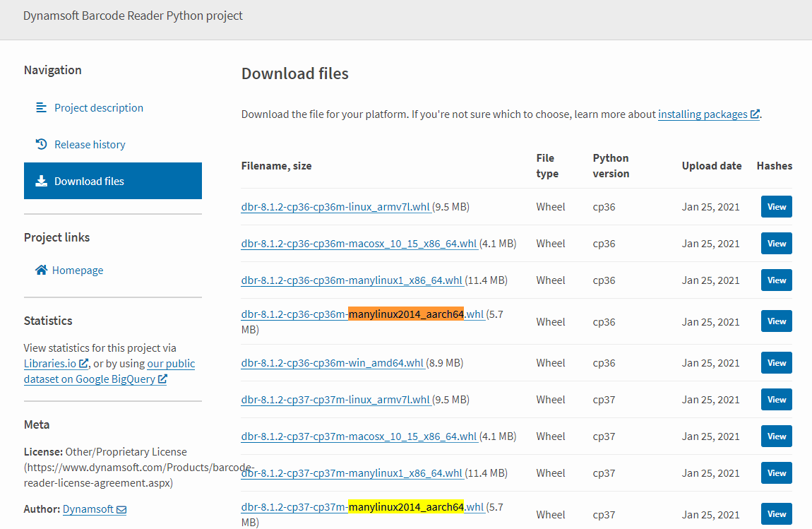Viewport: 812px width, 529px height.
Task: Download cp36 win_amd64 wheel file
Action: click(332, 363)
